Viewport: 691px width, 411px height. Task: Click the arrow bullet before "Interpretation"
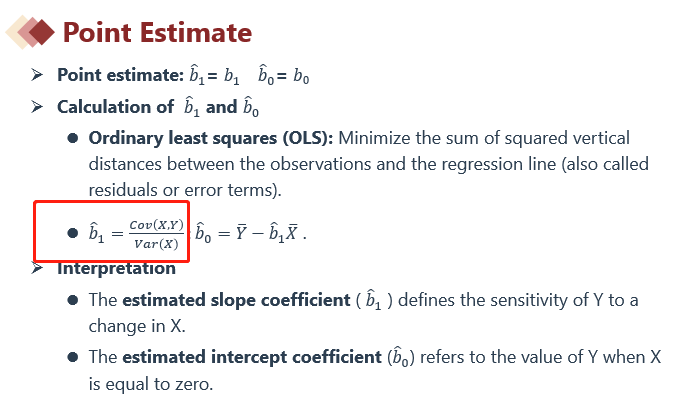coord(37,268)
